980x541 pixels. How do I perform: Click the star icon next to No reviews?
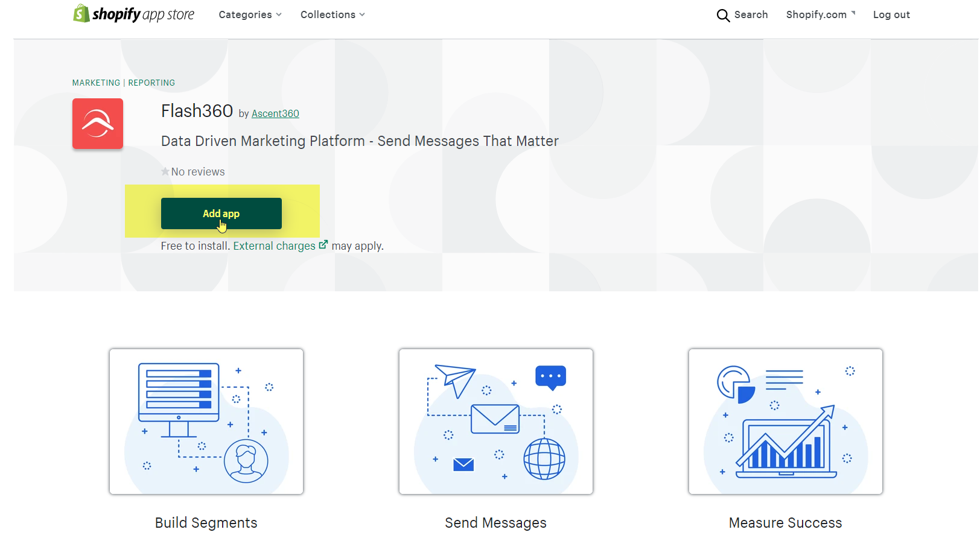click(x=165, y=172)
